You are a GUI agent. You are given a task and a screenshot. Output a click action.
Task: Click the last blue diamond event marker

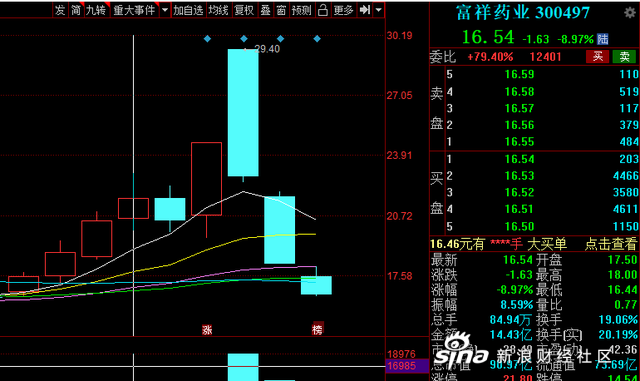tap(317, 39)
